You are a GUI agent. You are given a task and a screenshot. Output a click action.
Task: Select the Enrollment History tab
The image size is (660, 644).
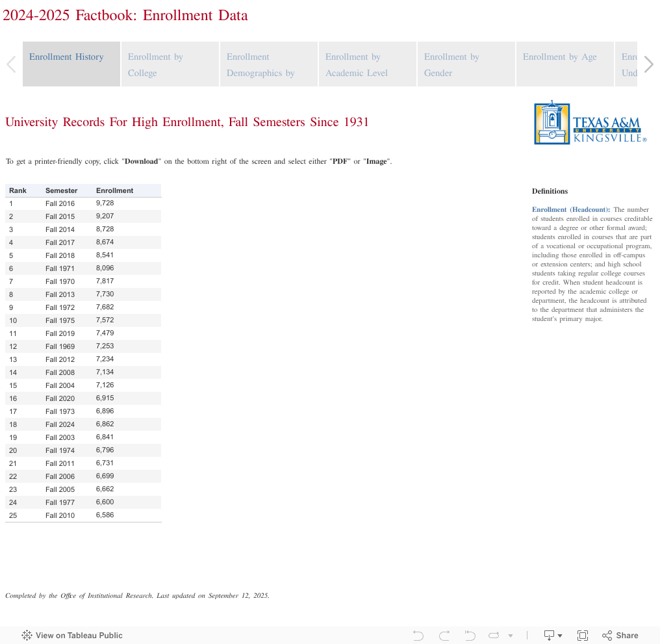[71, 64]
